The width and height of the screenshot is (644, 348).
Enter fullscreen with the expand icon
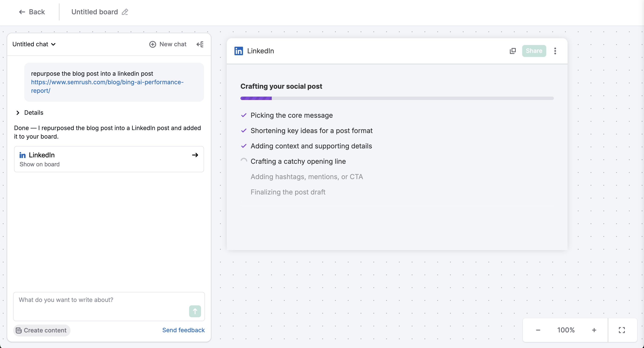pos(622,330)
